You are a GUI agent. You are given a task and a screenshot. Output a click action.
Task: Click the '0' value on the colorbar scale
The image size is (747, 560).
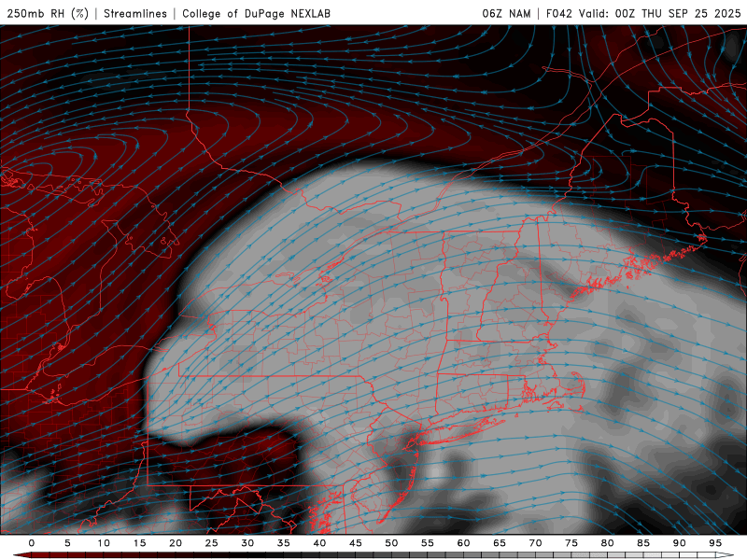pos(32,543)
